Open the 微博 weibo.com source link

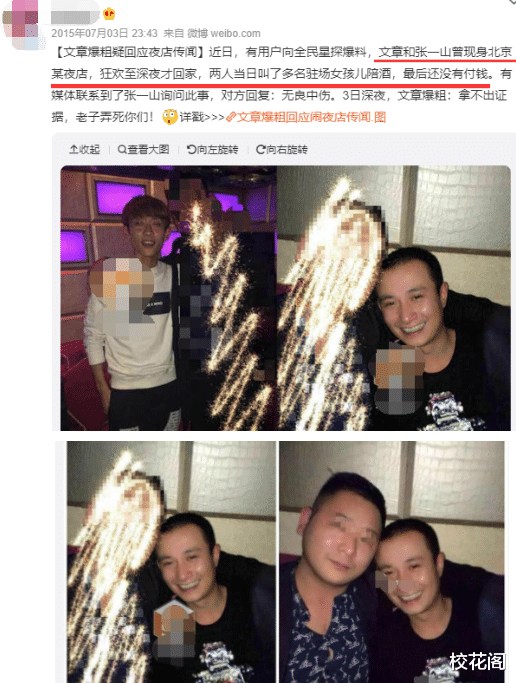pyautogui.click(x=224, y=33)
